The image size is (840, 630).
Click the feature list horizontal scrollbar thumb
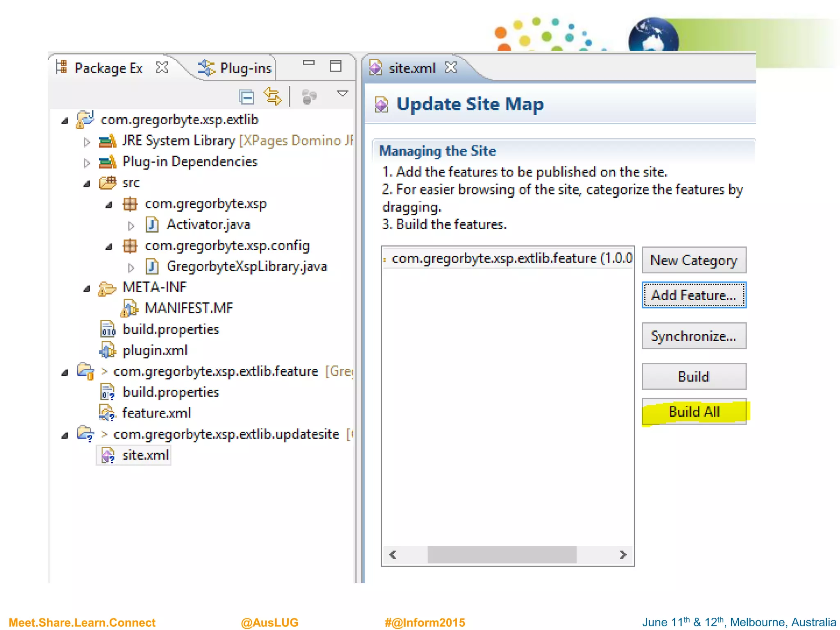click(502, 555)
